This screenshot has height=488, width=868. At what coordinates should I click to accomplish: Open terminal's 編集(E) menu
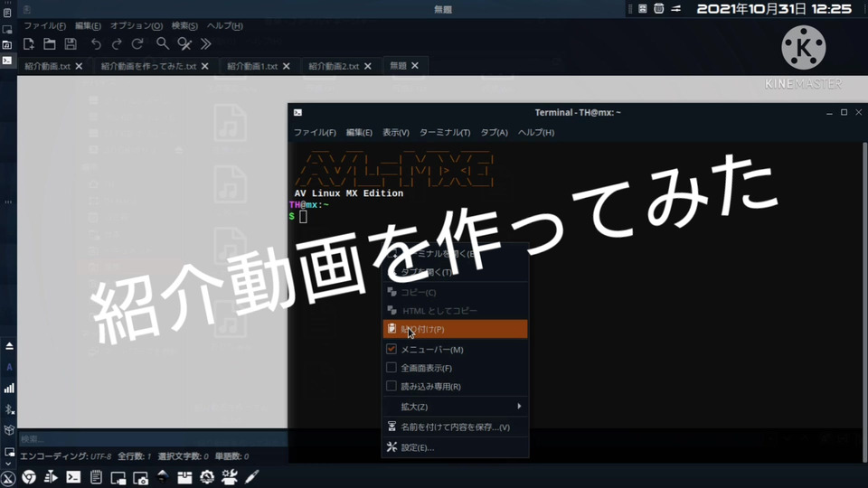click(359, 132)
